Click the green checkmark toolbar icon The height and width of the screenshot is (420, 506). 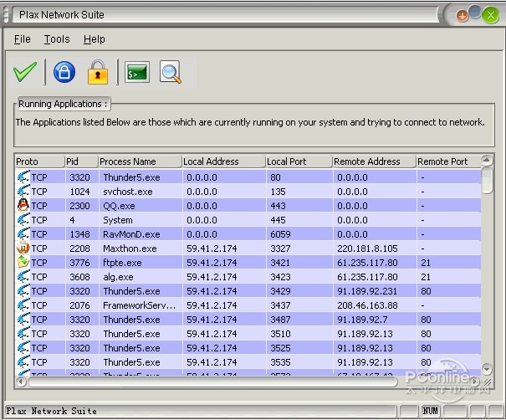(25, 72)
